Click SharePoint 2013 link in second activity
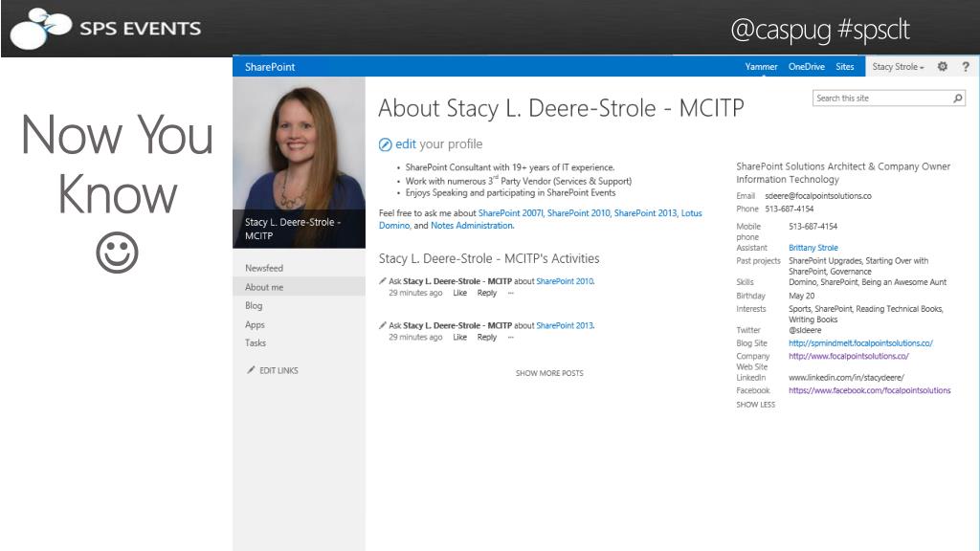Screen dimensions: 980x551 pyautogui.click(x=565, y=325)
